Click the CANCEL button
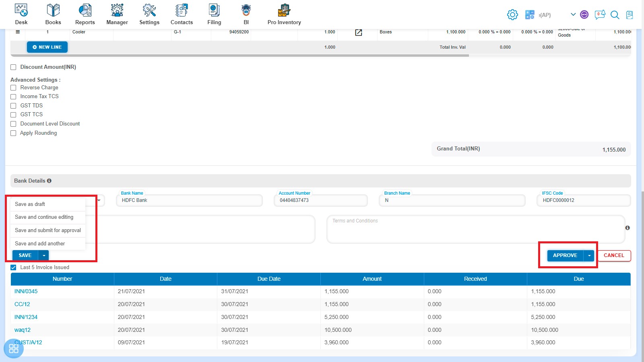The image size is (644, 362). coord(614,255)
